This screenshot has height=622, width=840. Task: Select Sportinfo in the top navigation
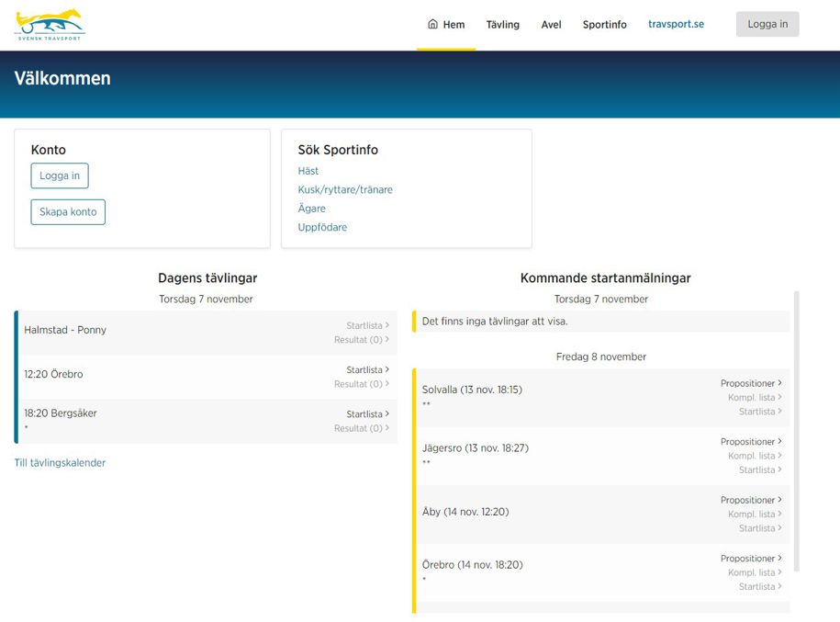pos(604,25)
